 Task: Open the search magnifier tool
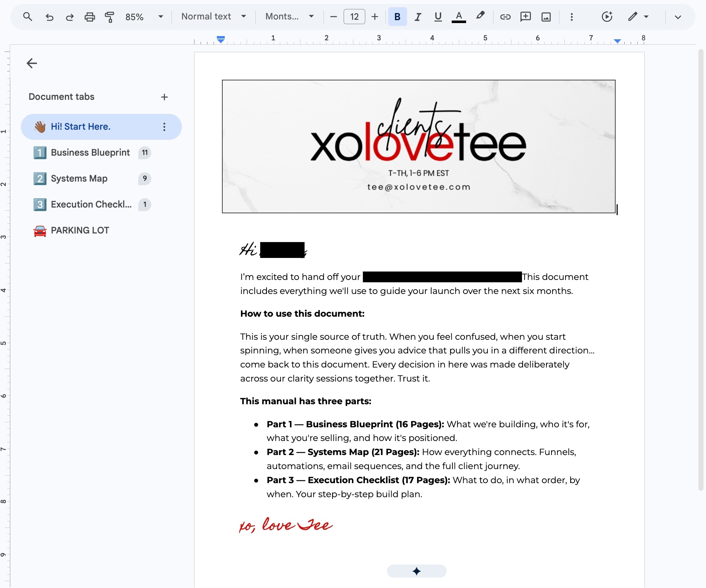[x=27, y=17]
